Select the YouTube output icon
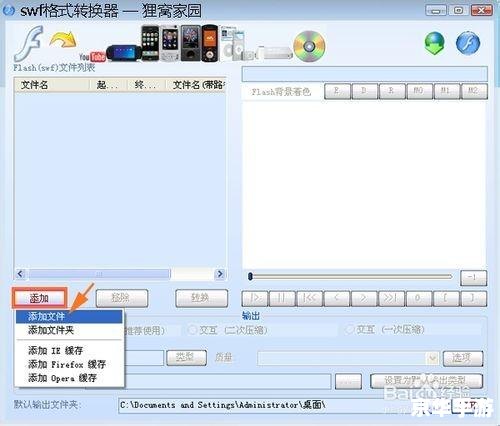This screenshot has width=500, height=426. point(92,57)
